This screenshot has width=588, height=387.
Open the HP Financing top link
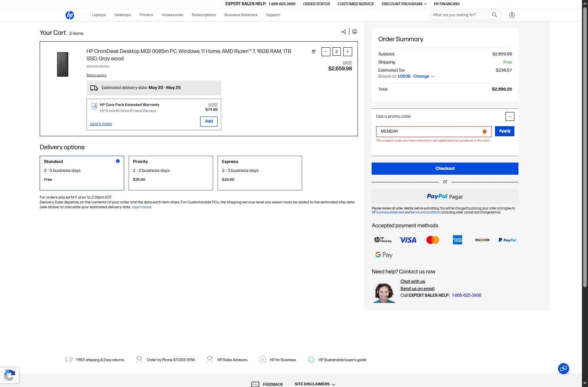pos(446,4)
